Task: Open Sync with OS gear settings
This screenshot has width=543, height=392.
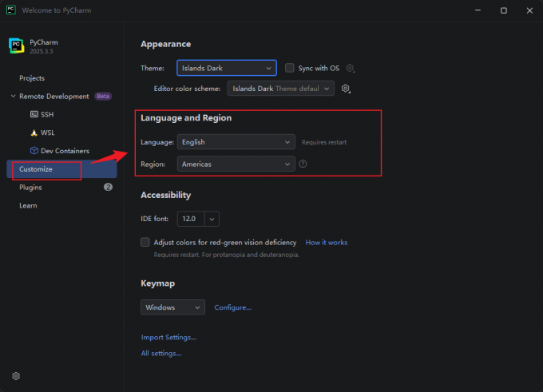Action: [350, 68]
